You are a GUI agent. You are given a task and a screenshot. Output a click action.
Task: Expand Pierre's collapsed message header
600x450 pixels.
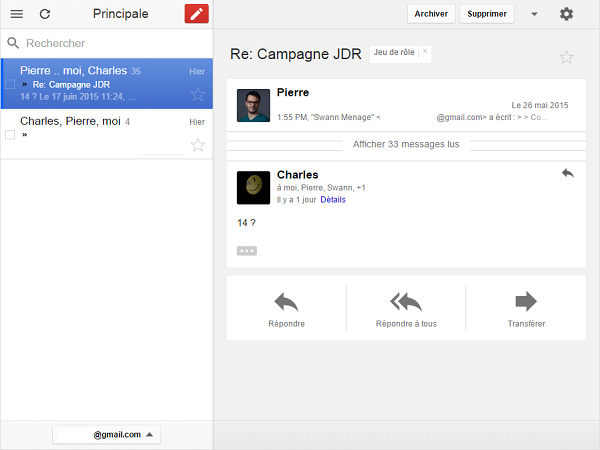pos(406,105)
